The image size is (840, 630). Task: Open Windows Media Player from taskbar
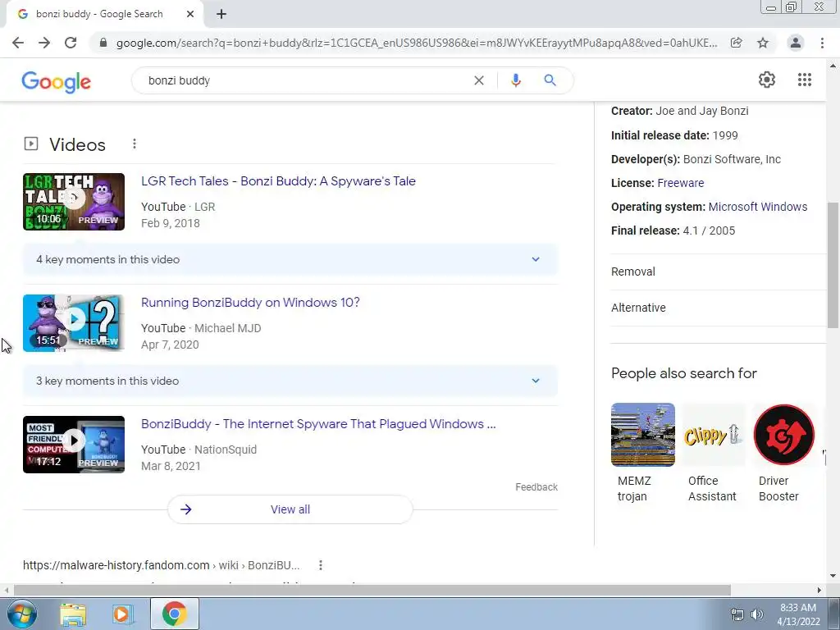click(x=121, y=614)
